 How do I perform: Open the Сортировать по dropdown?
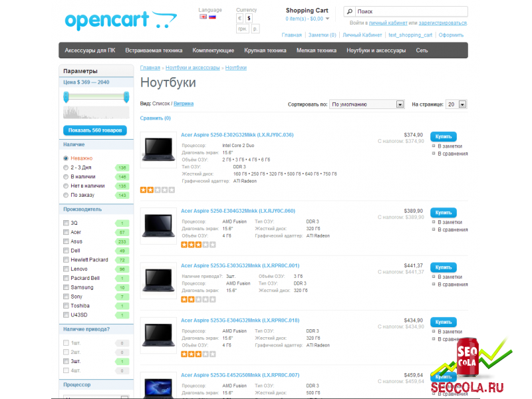point(367,104)
